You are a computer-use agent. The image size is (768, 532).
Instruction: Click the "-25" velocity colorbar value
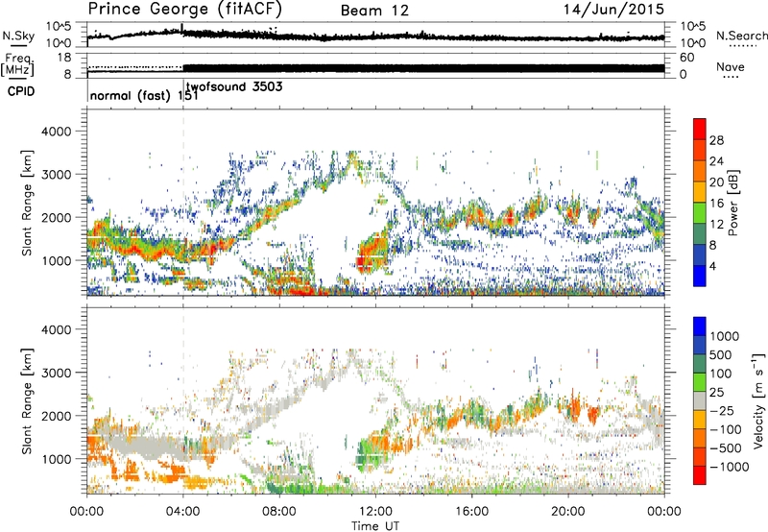(724, 411)
